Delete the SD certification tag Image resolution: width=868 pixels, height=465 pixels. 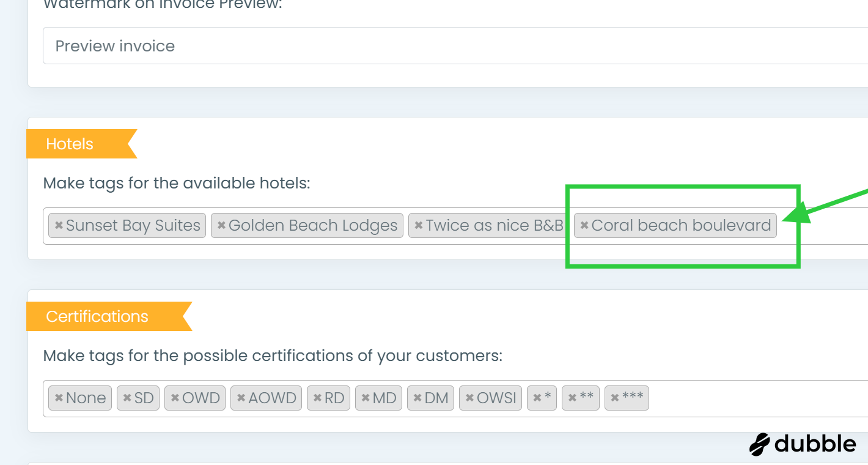coord(127,398)
